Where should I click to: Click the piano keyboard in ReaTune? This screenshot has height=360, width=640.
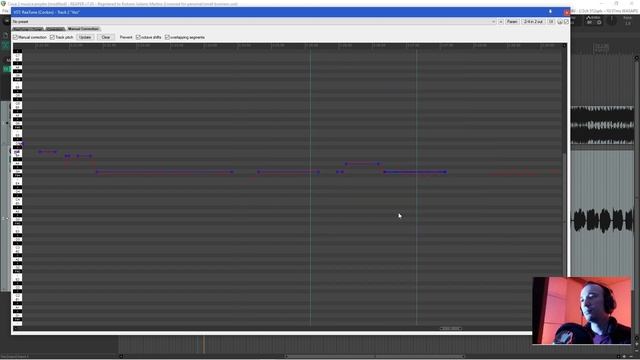tap(17, 188)
